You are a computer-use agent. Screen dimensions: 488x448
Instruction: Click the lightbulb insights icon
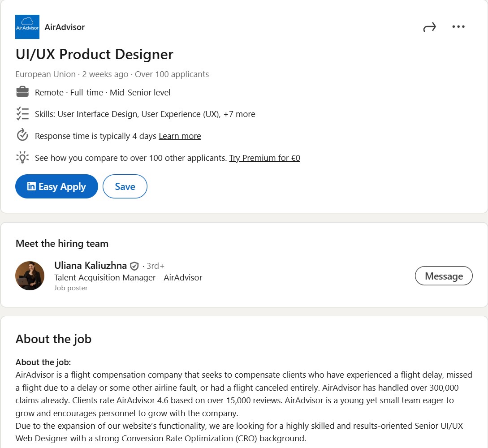(22, 157)
